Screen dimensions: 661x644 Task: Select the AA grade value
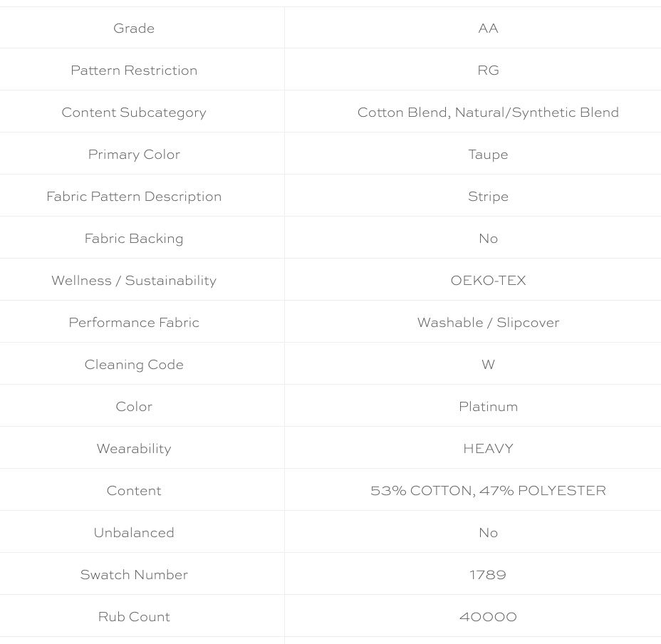point(488,28)
